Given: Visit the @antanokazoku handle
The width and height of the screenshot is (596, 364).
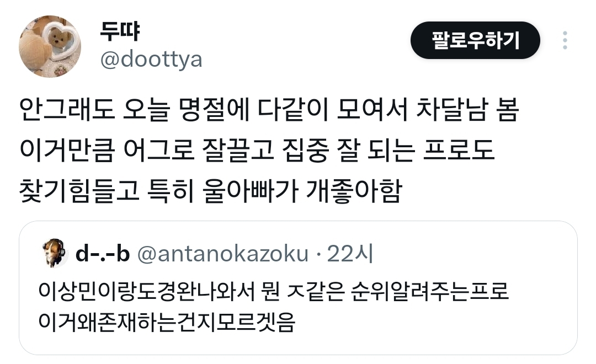Looking at the screenshot, I should pos(223,254).
